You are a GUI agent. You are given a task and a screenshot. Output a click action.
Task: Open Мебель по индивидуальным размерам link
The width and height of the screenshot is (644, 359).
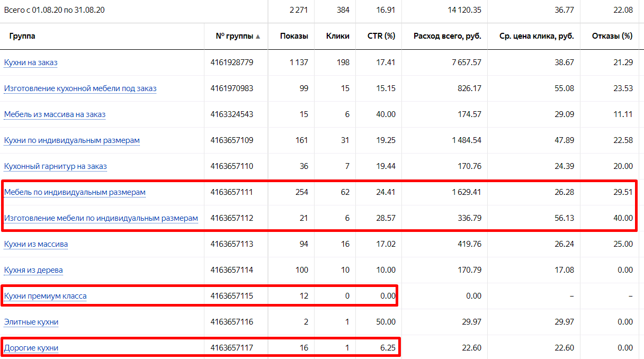point(75,192)
